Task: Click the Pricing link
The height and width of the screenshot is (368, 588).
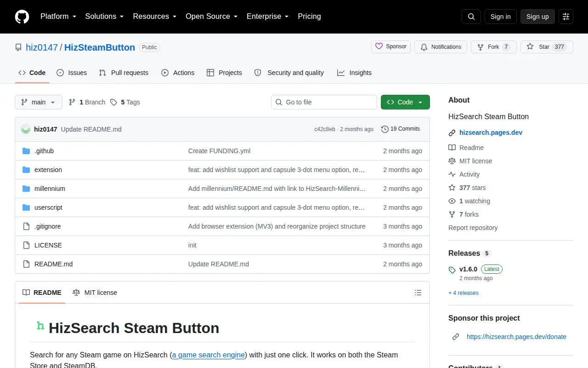Action: coord(309,17)
